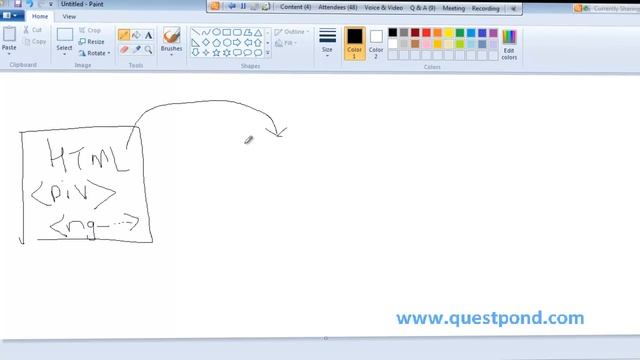Activate the Color 1 selector
This screenshot has width=640, height=360.
[x=355, y=43]
